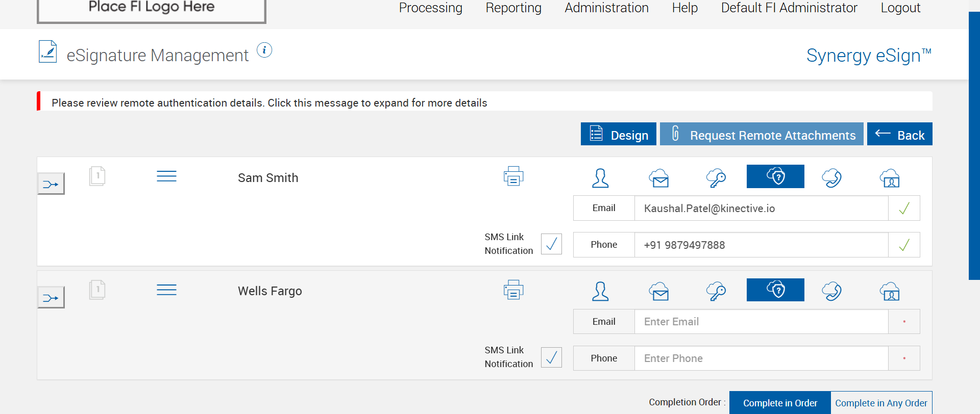Uncheck SMS Link Notification for Sam Smith
Screen dimensions: 980x414
pyautogui.click(x=551, y=244)
